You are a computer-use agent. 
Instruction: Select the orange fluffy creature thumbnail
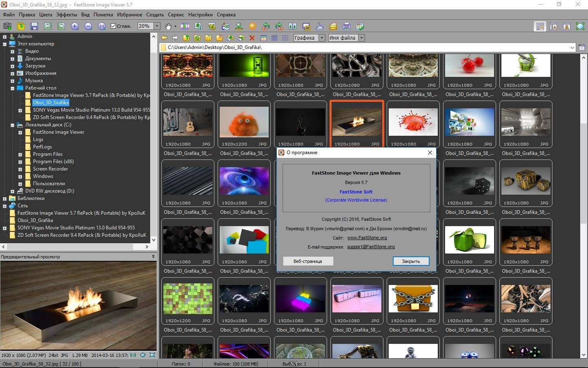pyautogui.click(x=244, y=124)
